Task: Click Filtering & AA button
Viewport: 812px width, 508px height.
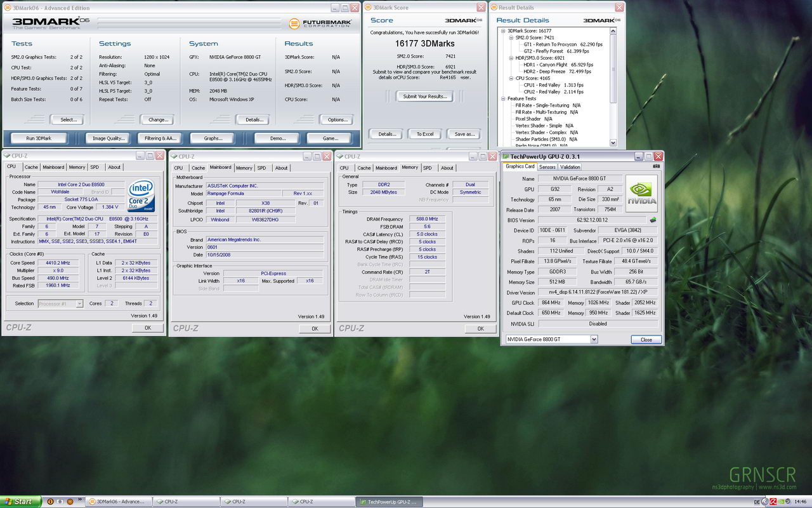Action: click(x=160, y=138)
